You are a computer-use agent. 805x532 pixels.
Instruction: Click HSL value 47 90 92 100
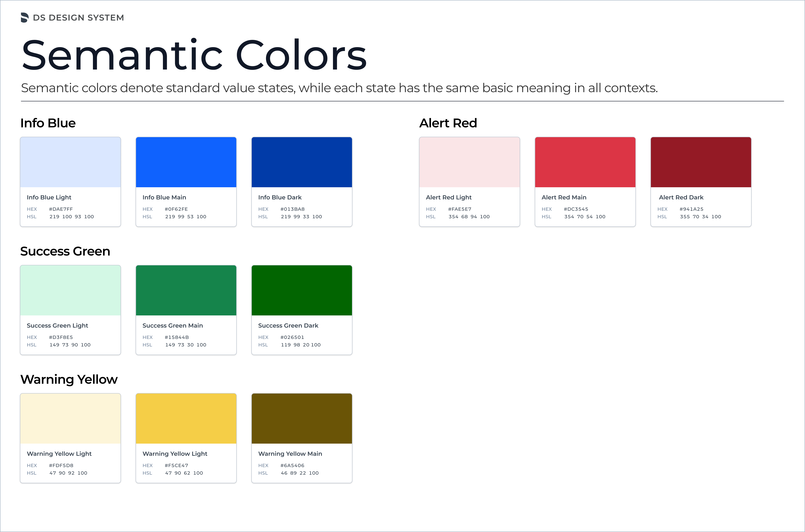[x=68, y=473]
